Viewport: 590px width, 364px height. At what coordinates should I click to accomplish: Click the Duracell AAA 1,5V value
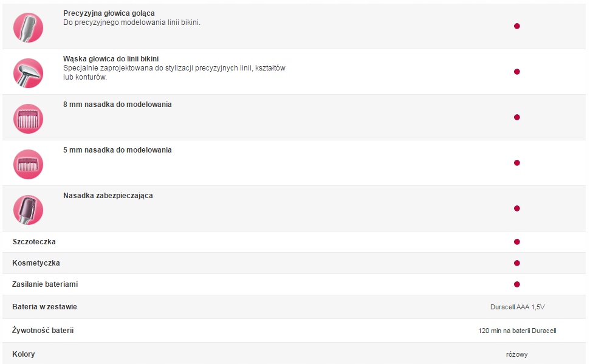[517, 307]
